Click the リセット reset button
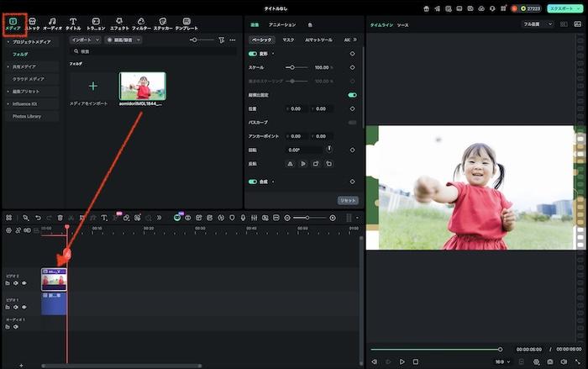Image resolution: width=588 pixels, height=369 pixels. pyautogui.click(x=348, y=200)
